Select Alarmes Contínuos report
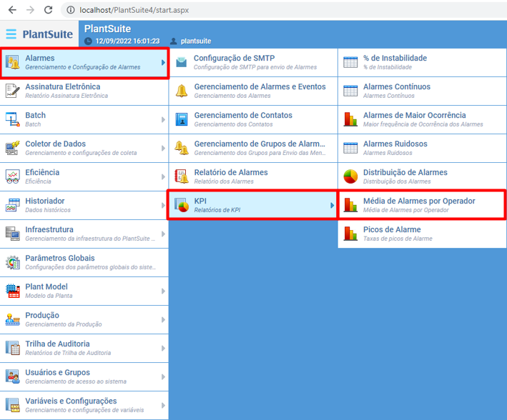 pyautogui.click(x=422, y=91)
